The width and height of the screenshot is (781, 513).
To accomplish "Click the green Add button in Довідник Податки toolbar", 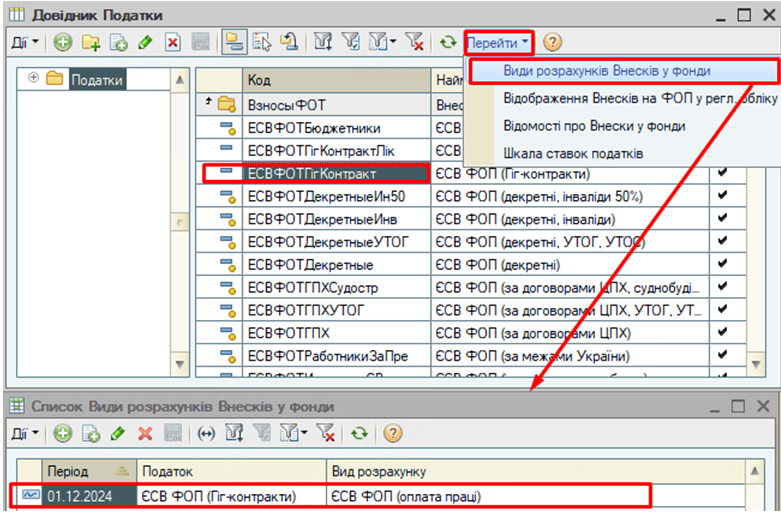I will click(63, 42).
